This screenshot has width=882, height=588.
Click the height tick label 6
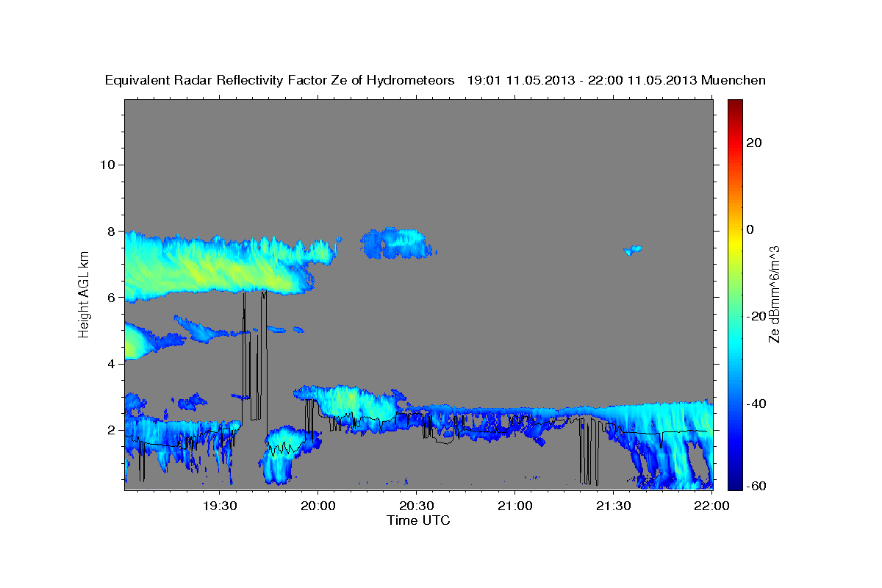[x=110, y=297]
